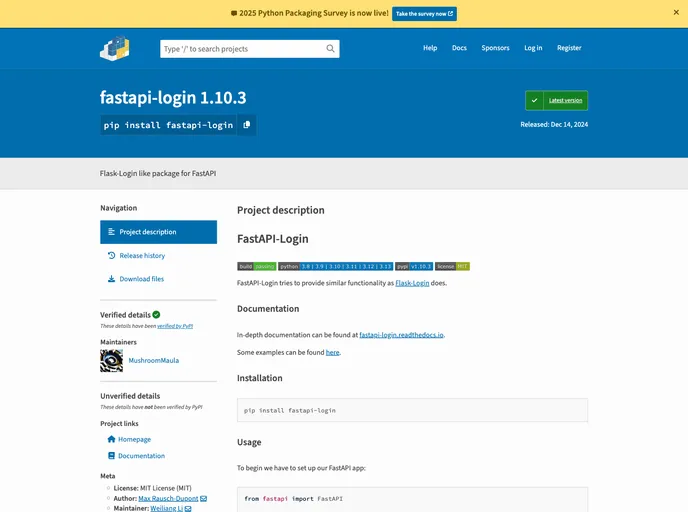
Task: Click the MushroomMaula avatar image
Action: coord(111,361)
